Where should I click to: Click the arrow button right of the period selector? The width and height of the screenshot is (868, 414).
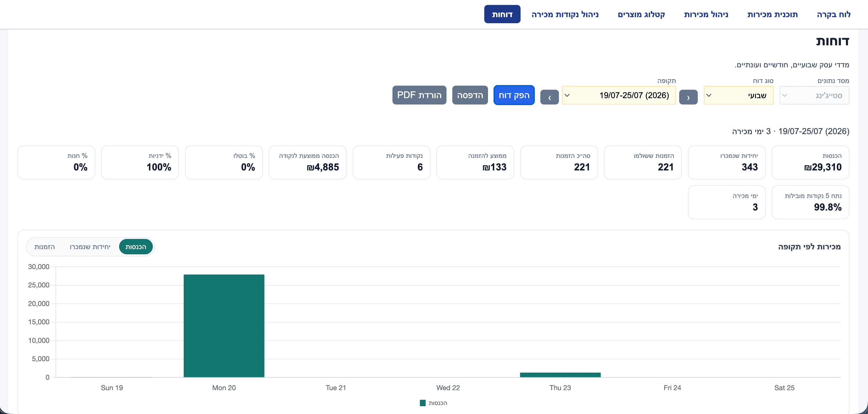click(x=688, y=97)
